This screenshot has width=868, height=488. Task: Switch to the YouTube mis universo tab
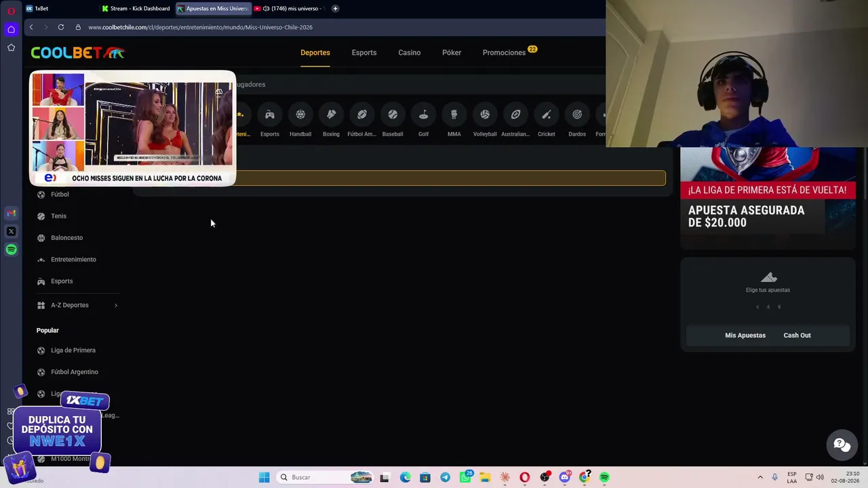[289, 9]
